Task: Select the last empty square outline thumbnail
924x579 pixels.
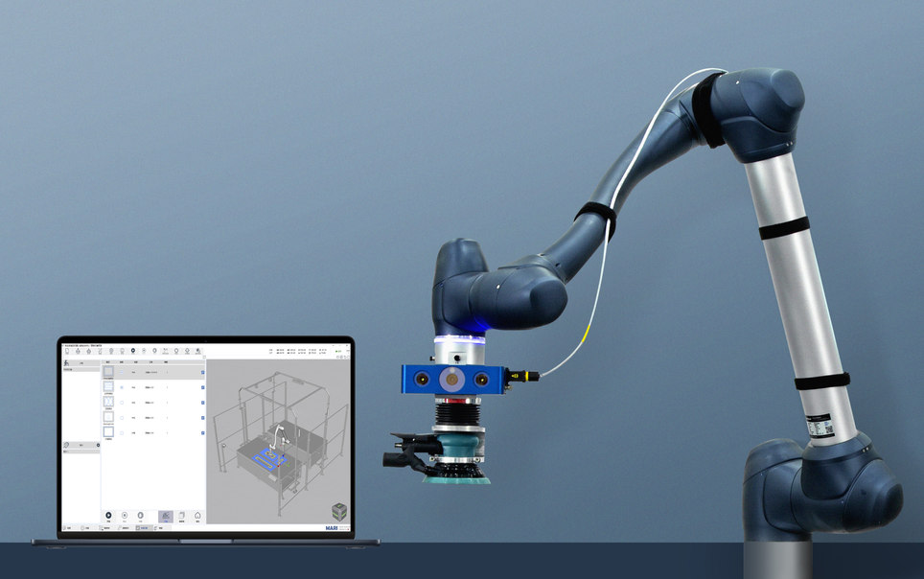Action: [108, 432]
